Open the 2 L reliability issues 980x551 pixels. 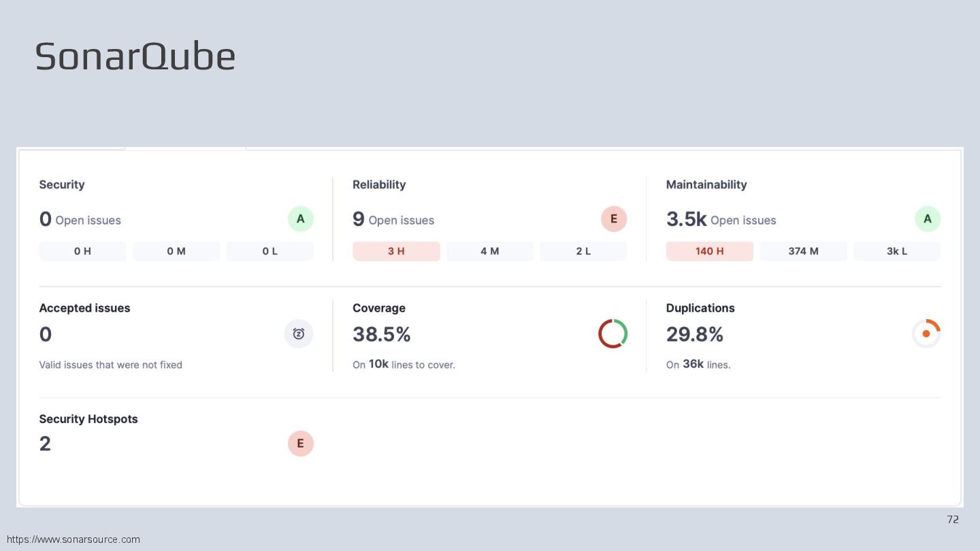click(583, 251)
